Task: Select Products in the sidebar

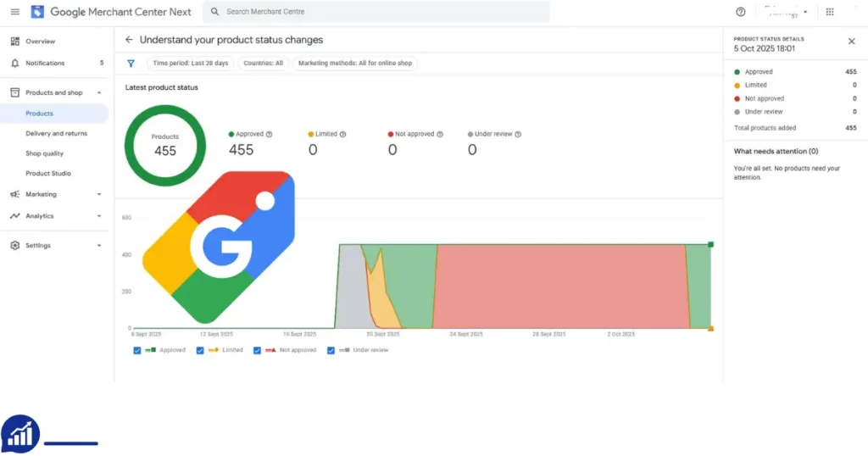Action: (x=55, y=114)
